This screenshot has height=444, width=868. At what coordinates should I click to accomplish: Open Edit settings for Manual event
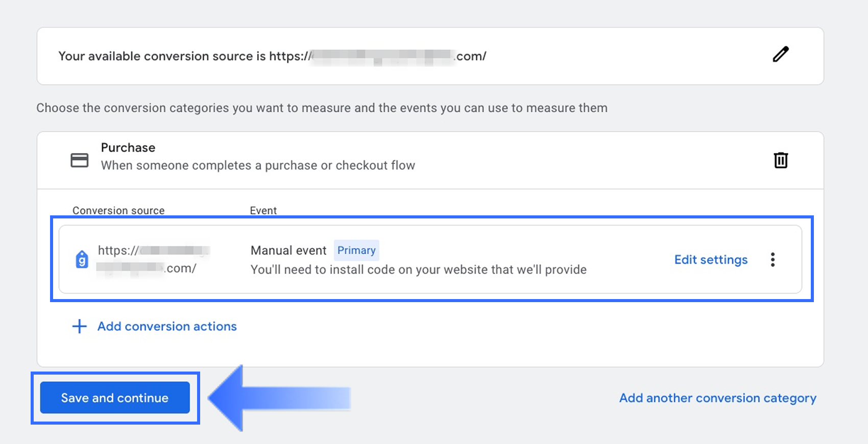(x=711, y=260)
